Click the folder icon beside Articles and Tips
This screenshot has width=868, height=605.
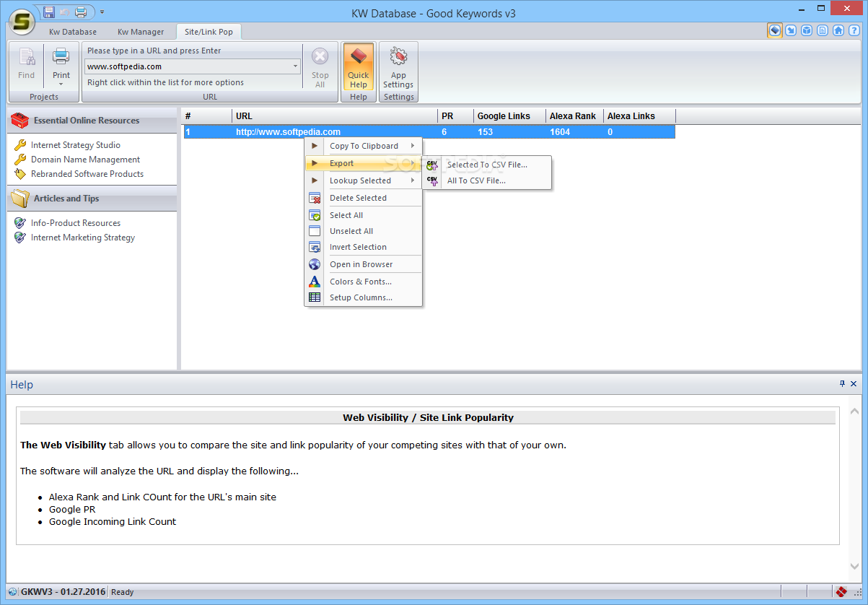click(x=20, y=199)
